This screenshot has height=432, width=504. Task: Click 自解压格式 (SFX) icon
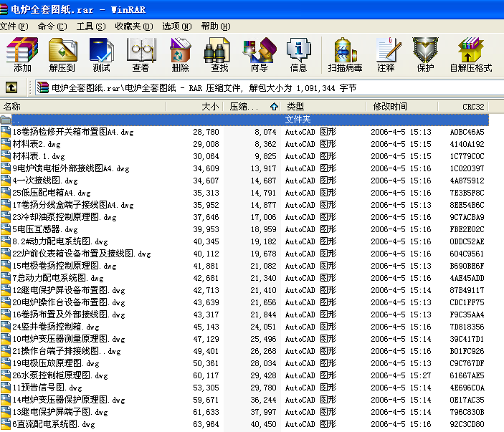(x=471, y=54)
